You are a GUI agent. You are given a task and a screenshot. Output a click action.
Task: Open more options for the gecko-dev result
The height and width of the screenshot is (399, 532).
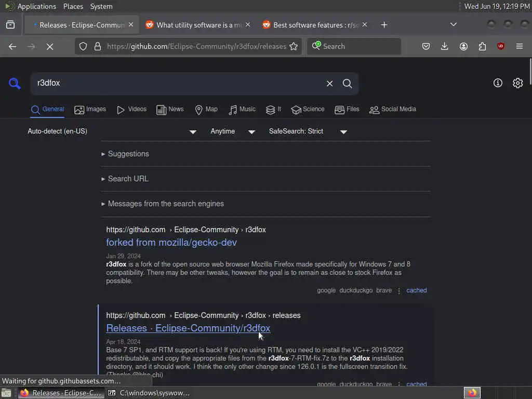pyautogui.click(x=399, y=291)
